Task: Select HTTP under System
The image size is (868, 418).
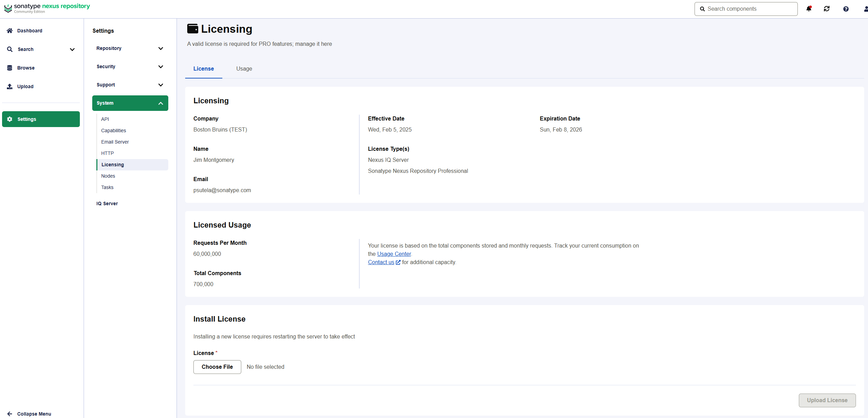Action: click(x=132, y=153)
